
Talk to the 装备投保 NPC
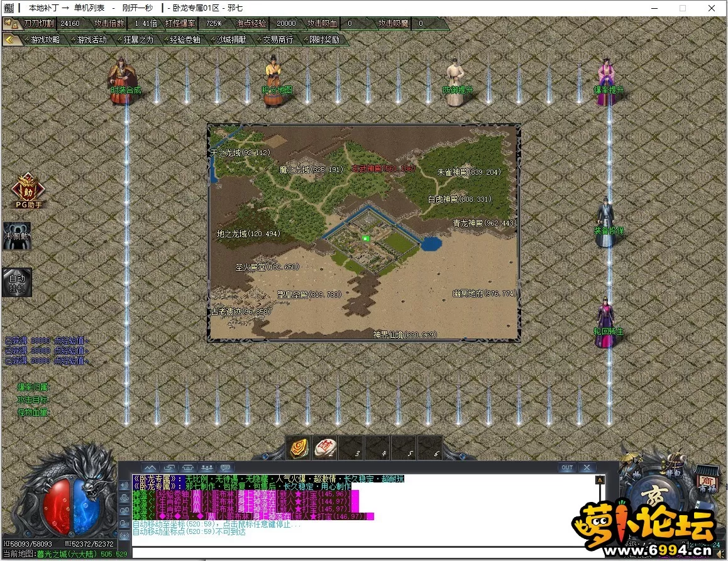coord(606,223)
